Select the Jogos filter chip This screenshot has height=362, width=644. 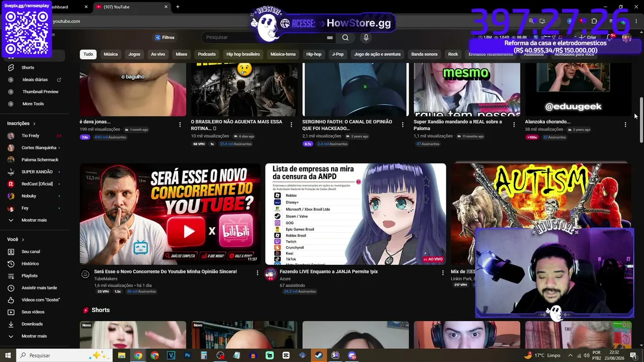(134, 54)
